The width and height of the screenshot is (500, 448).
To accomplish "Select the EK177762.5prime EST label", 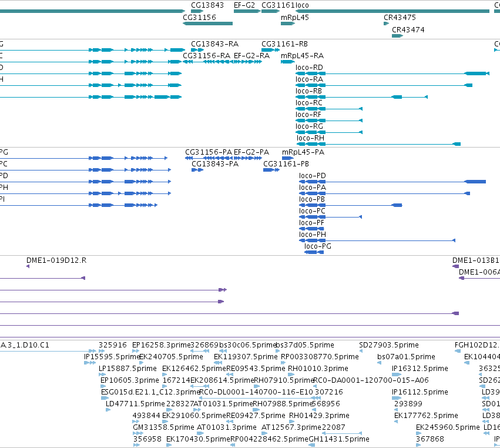I will [426, 416].
